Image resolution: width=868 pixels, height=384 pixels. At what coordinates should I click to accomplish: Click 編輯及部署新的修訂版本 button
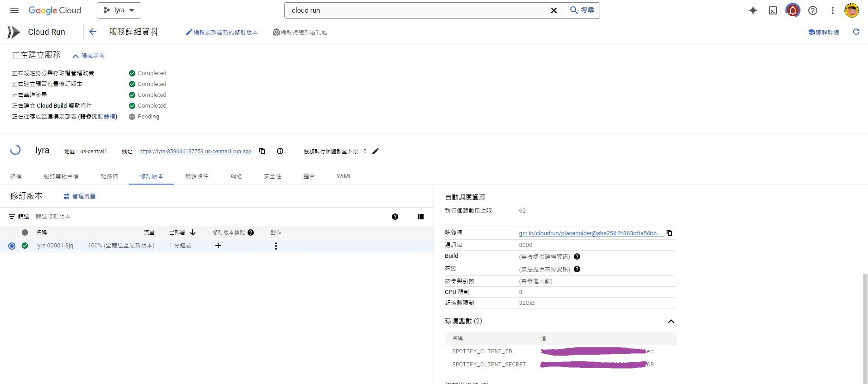click(x=222, y=32)
